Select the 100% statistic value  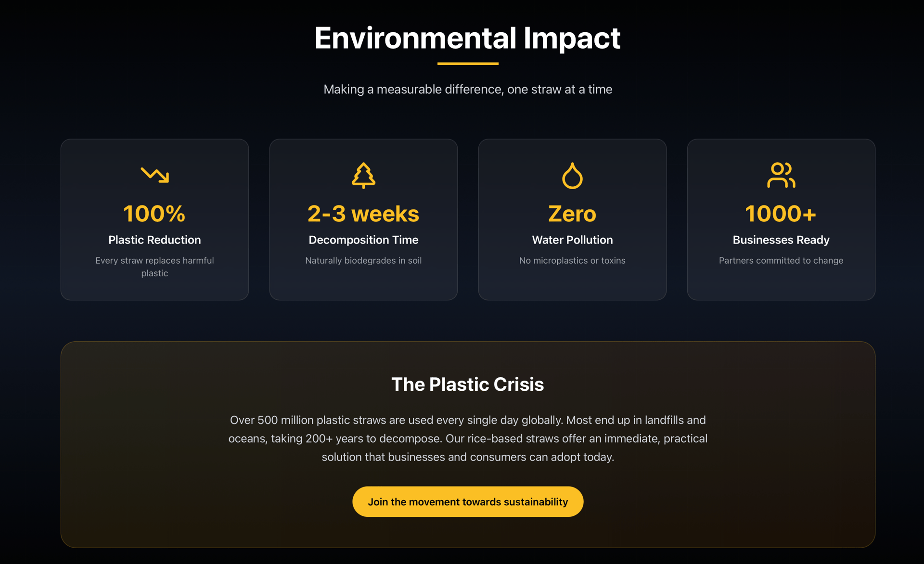click(154, 214)
